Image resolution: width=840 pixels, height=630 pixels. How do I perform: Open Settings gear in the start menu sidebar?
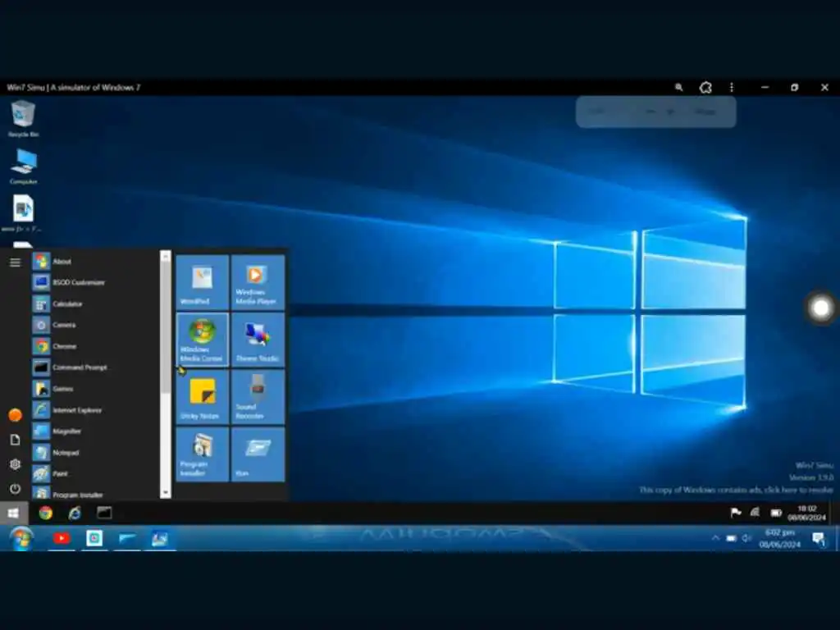tap(15, 464)
